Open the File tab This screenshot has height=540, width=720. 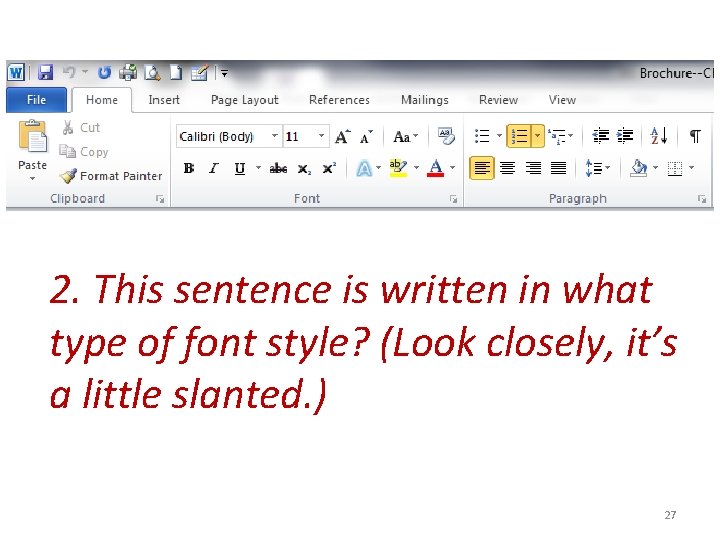coord(36,100)
